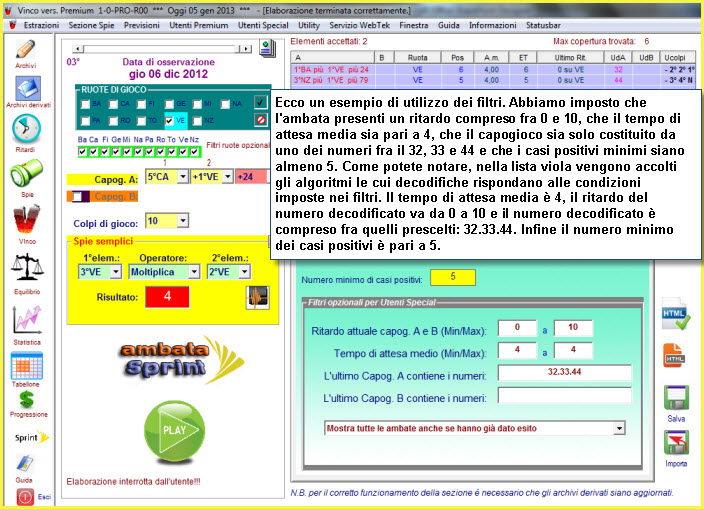The height and width of the screenshot is (509, 704).
Task: Click the Salva floppy disk icon
Action: tap(676, 398)
